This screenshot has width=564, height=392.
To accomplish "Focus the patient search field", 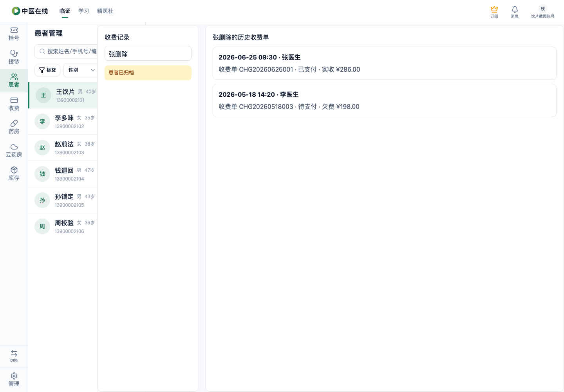I will [66, 51].
